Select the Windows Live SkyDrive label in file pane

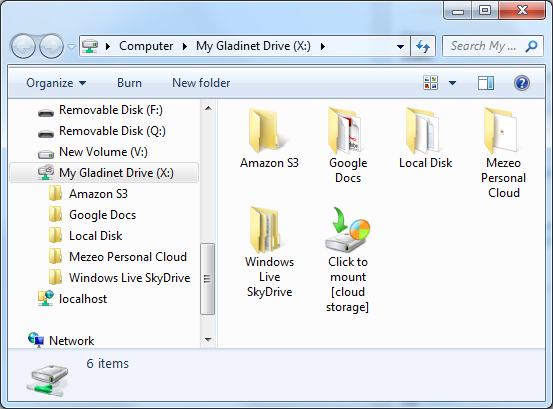click(269, 277)
